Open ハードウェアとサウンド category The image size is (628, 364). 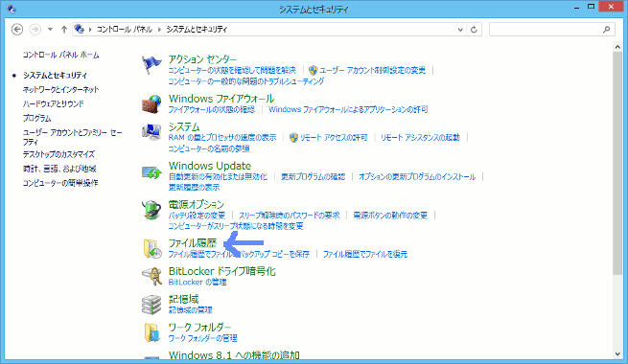click(x=54, y=104)
